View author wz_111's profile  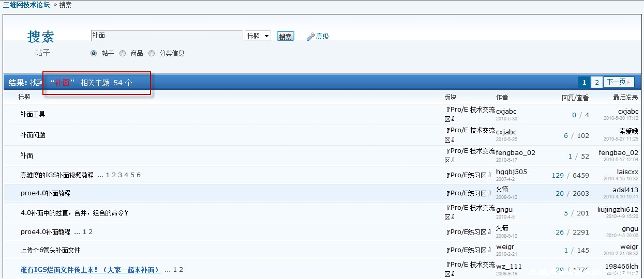(x=509, y=267)
